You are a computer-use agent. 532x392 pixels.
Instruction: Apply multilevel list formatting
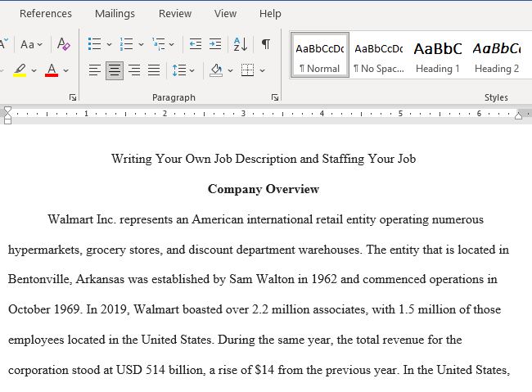[159, 44]
